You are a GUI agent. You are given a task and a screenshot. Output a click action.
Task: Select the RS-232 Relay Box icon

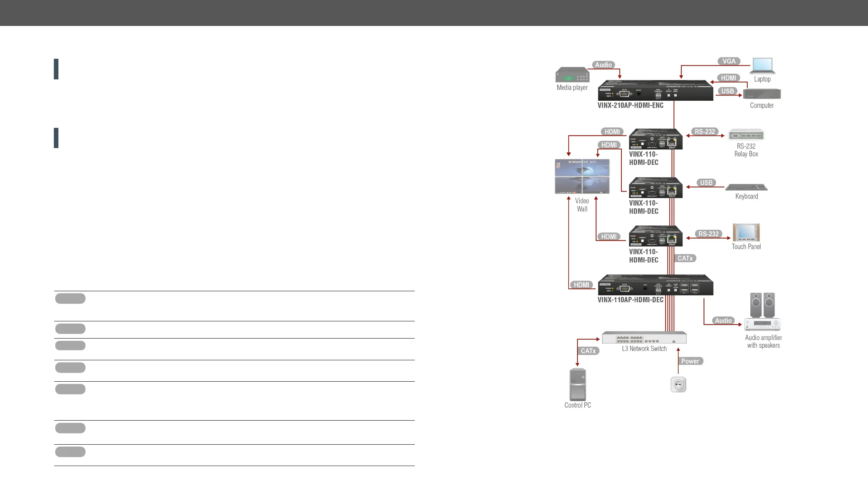[x=746, y=135]
